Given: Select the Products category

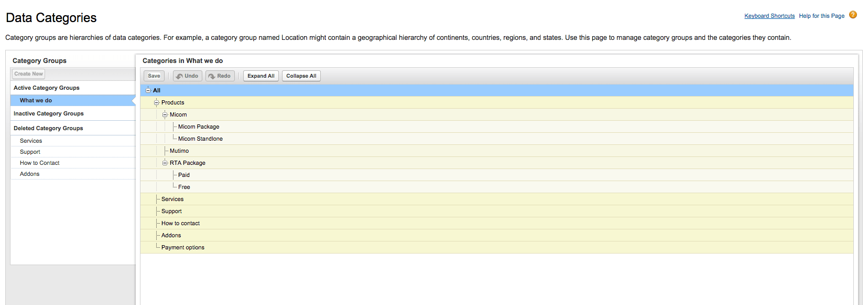Looking at the screenshot, I should [173, 102].
